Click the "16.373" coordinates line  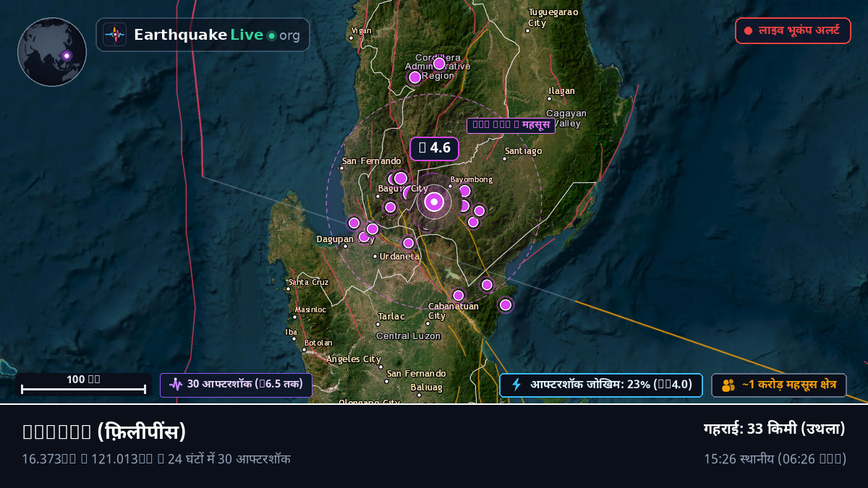pos(156,458)
